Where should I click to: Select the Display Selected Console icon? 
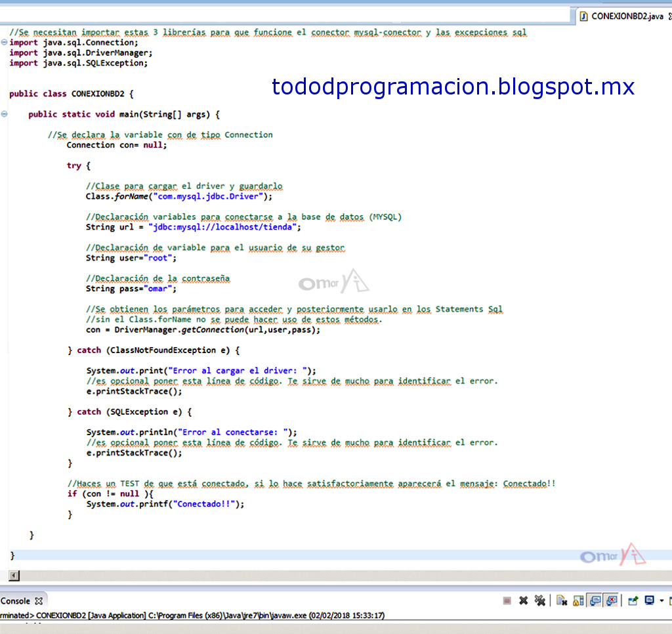coord(649,600)
